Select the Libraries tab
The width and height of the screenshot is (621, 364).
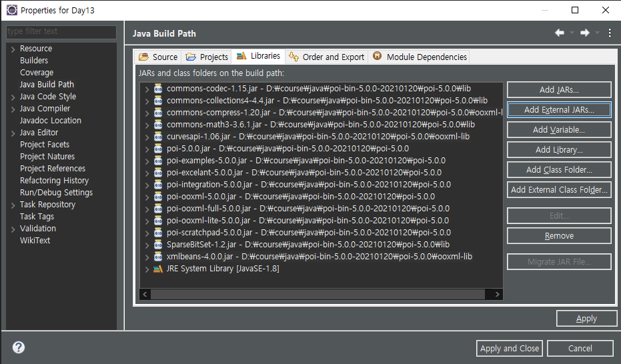point(258,56)
